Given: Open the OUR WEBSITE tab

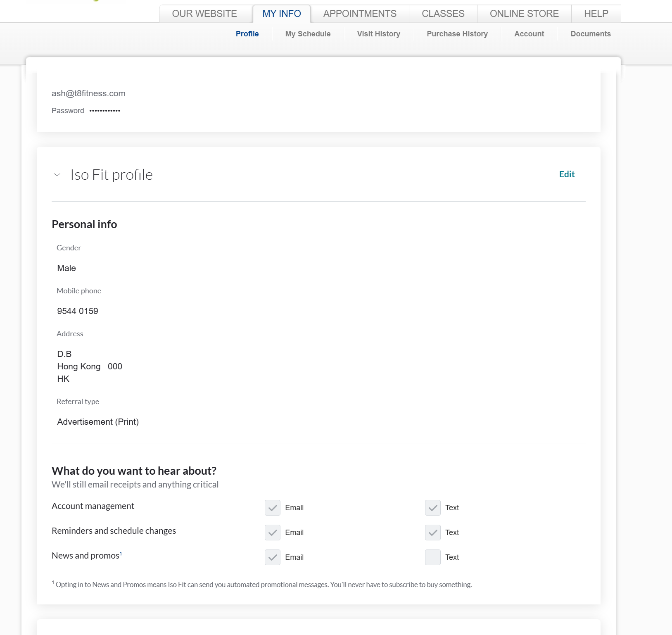Looking at the screenshot, I should click(204, 14).
